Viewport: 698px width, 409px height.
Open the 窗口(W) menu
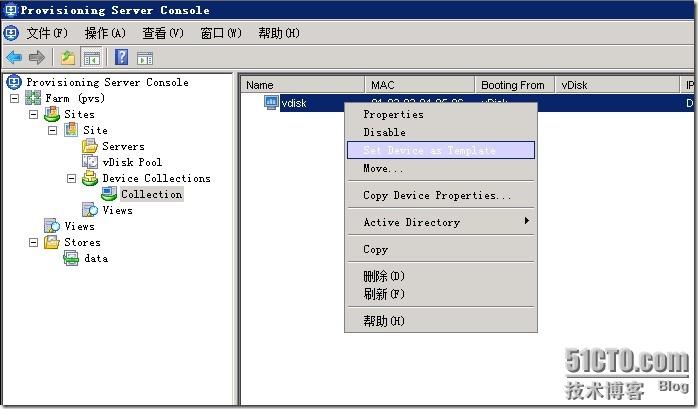coord(221,33)
